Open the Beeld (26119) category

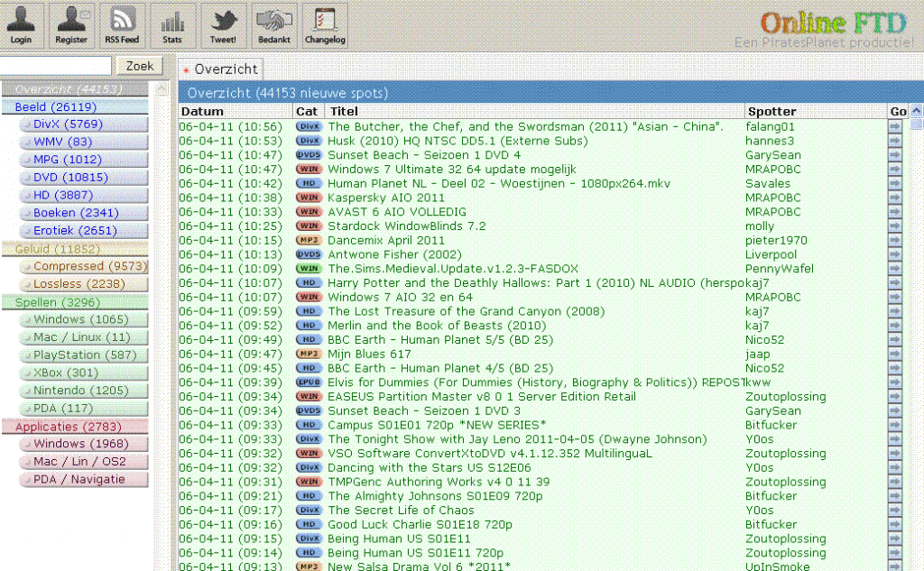[x=75, y=106]
